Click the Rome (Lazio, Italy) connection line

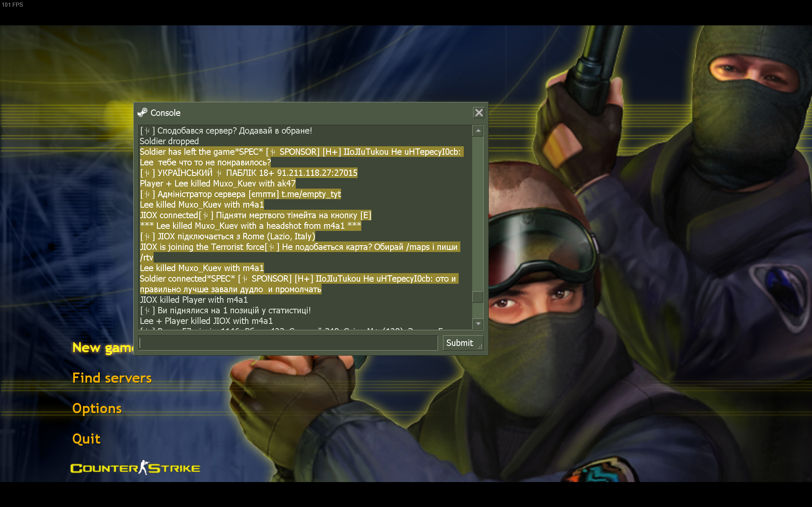click(228, 236)
